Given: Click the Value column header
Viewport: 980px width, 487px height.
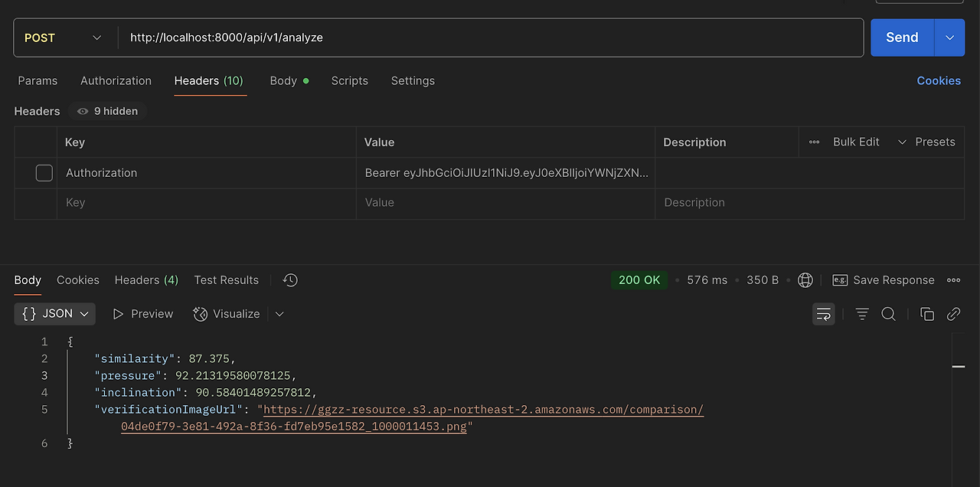Looking at the screenshot, I should (379, 142).
